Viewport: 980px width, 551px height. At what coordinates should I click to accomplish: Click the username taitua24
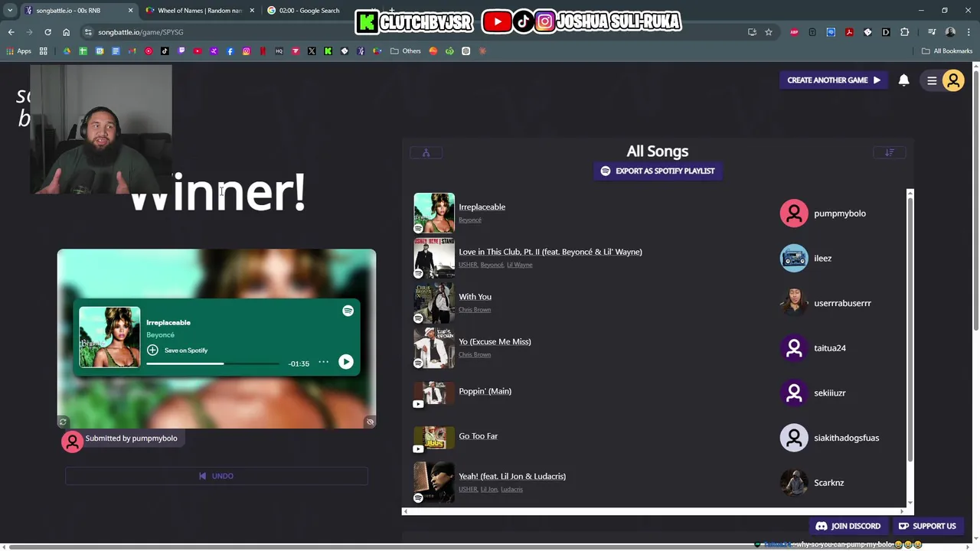click(x=830, y=348)
